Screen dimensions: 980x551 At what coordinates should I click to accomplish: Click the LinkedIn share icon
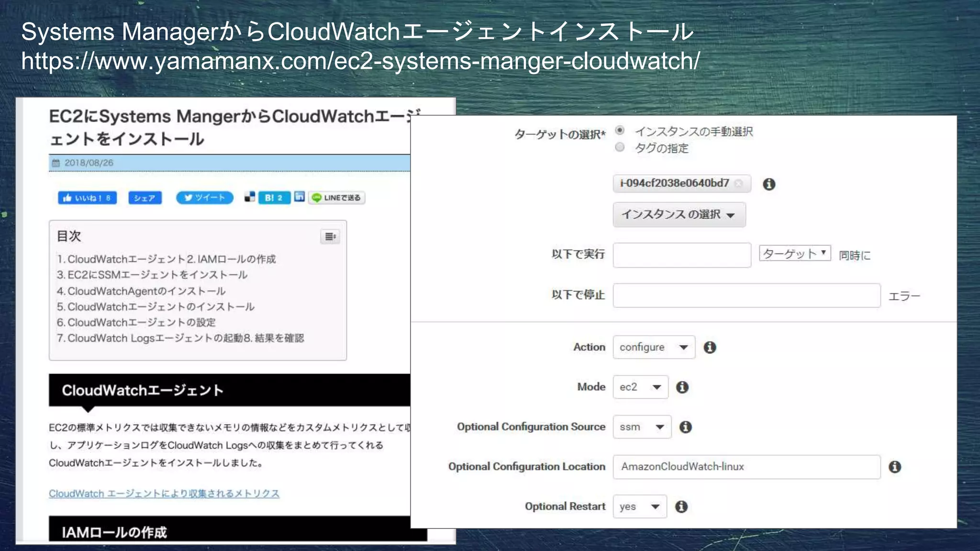(299, 197)
